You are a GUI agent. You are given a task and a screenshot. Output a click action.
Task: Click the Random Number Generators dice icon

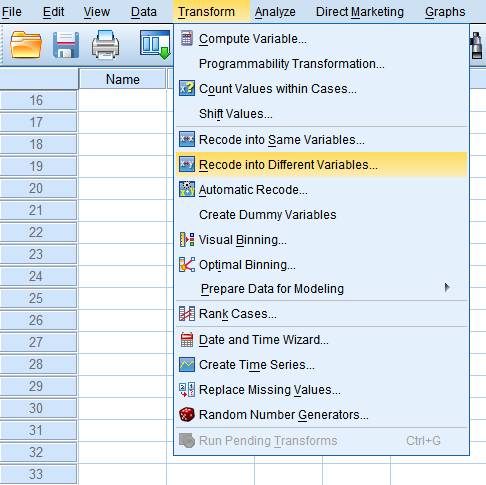(x=187, y=415)
